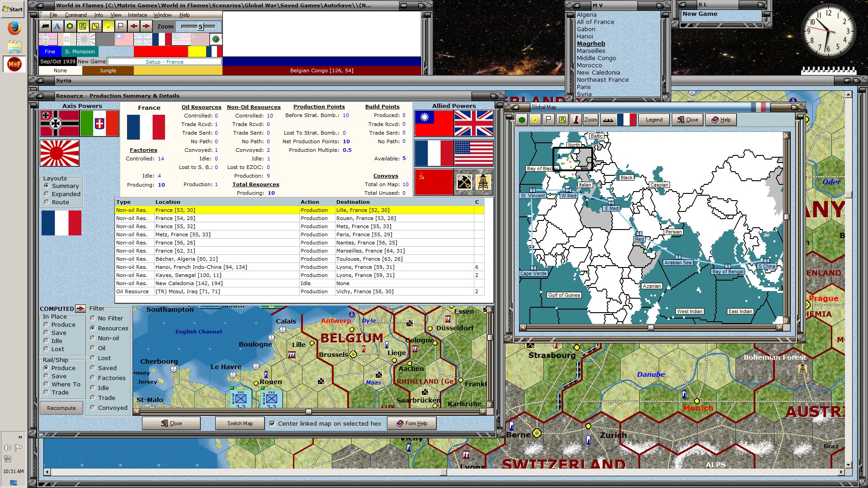Toggle the sun weather icon in main toolbar
868x488 pixels.
[108, 26]
